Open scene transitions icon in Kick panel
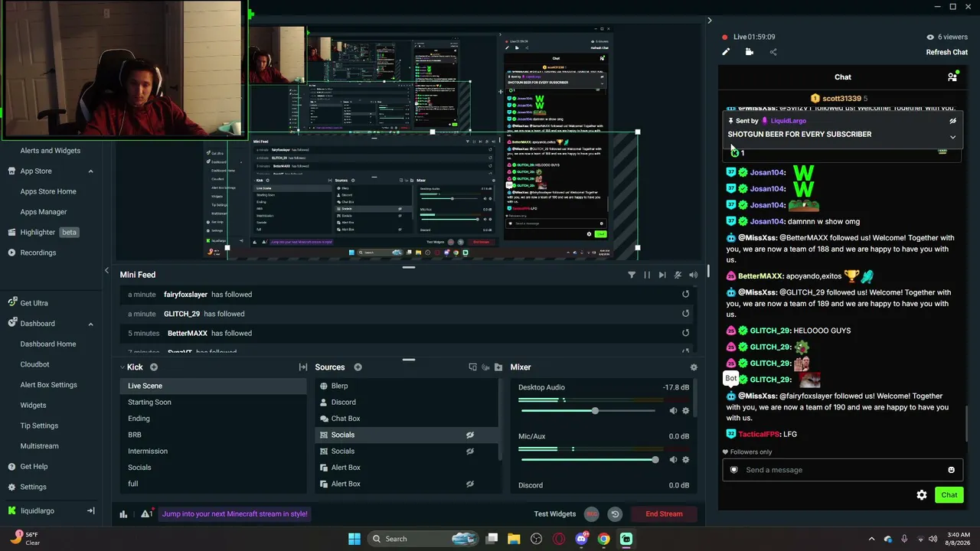980x551 pixels. [303, 367]
